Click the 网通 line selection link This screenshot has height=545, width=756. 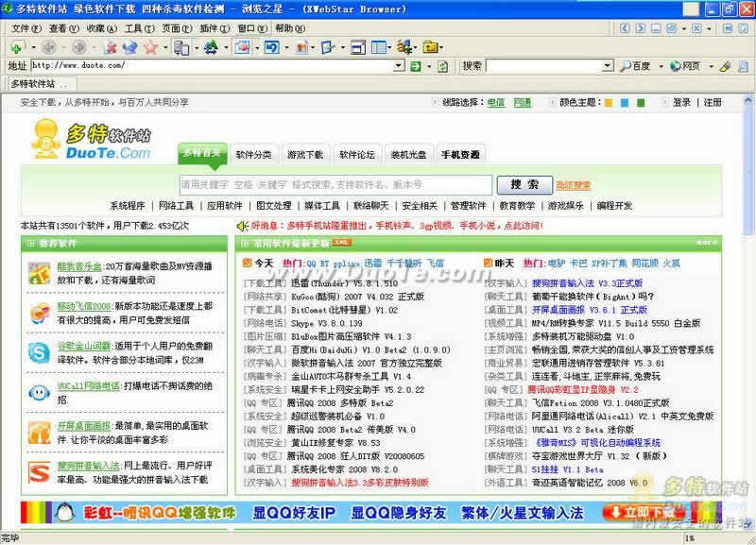coord(523,102)
